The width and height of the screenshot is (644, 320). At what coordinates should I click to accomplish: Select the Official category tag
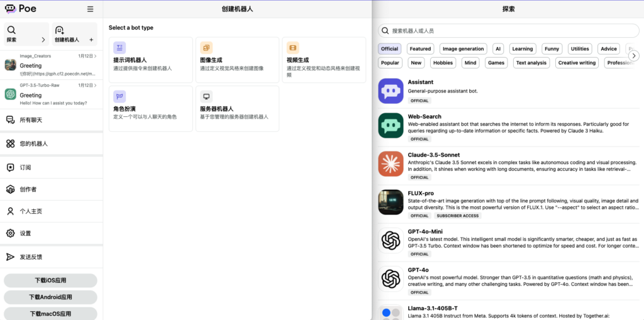(389, 49)
